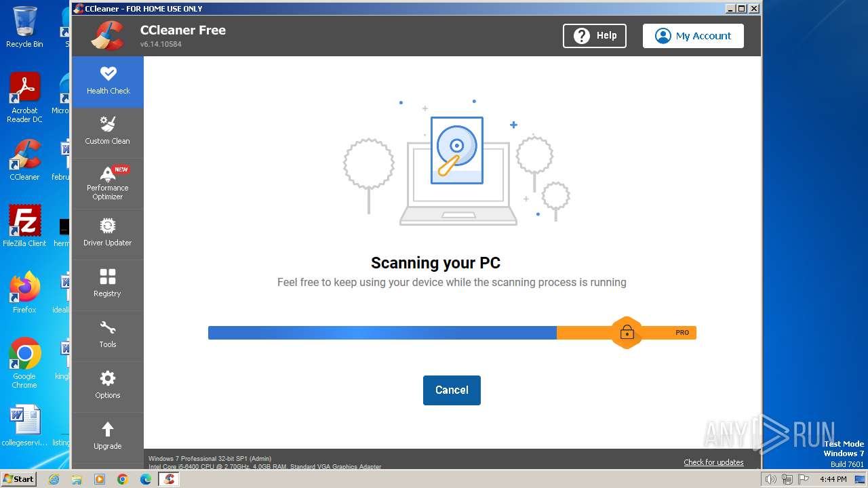Click the CCleaner logo in the header
Screen dimensions: 868x488
click(108, 36)
